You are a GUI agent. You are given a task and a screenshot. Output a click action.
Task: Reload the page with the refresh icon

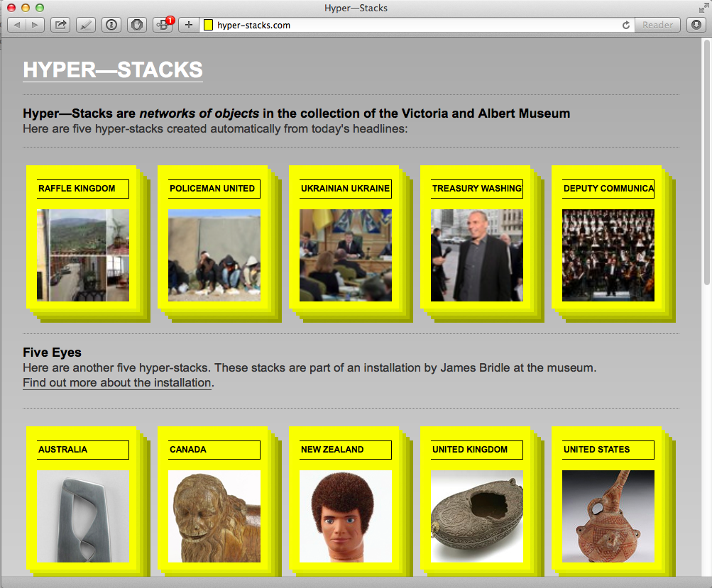625,25
